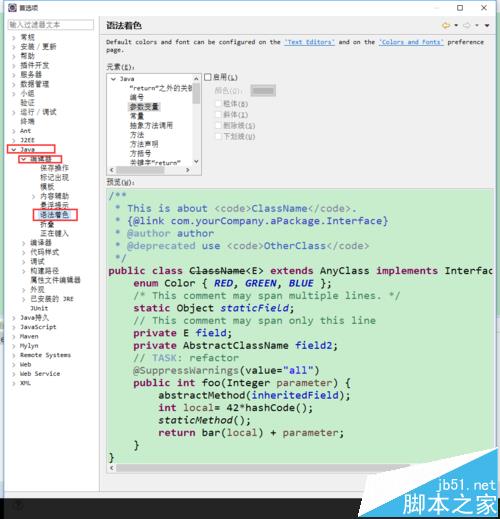500x519 pixels.
Task: Open the 'Text Editors' link
Action: pyautogui.click(x=309, y=42)
